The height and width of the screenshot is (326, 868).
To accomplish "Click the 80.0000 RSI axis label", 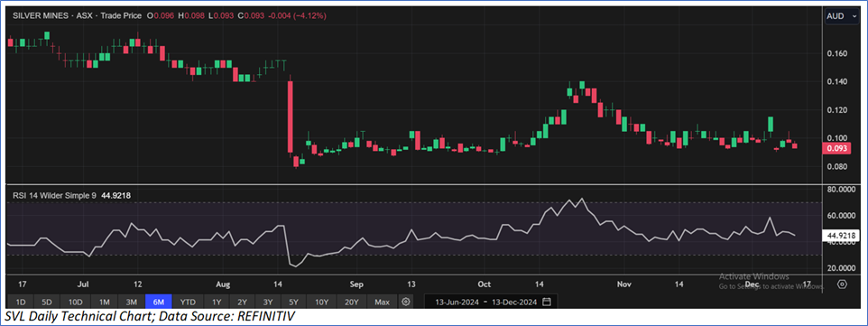I will pos(841,190).
